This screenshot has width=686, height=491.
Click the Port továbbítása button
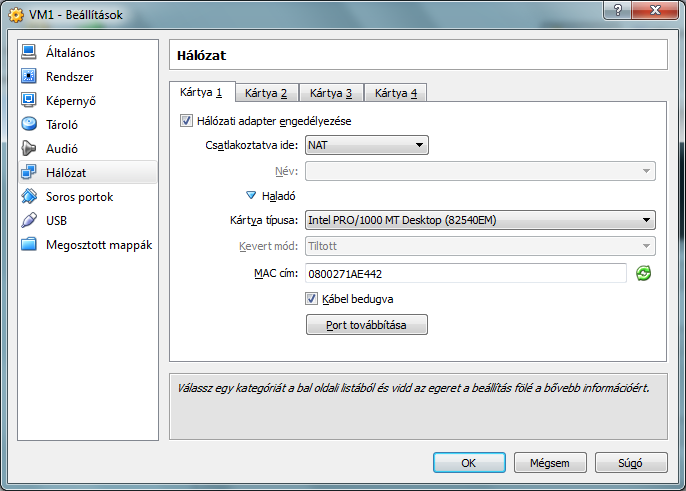367,325
